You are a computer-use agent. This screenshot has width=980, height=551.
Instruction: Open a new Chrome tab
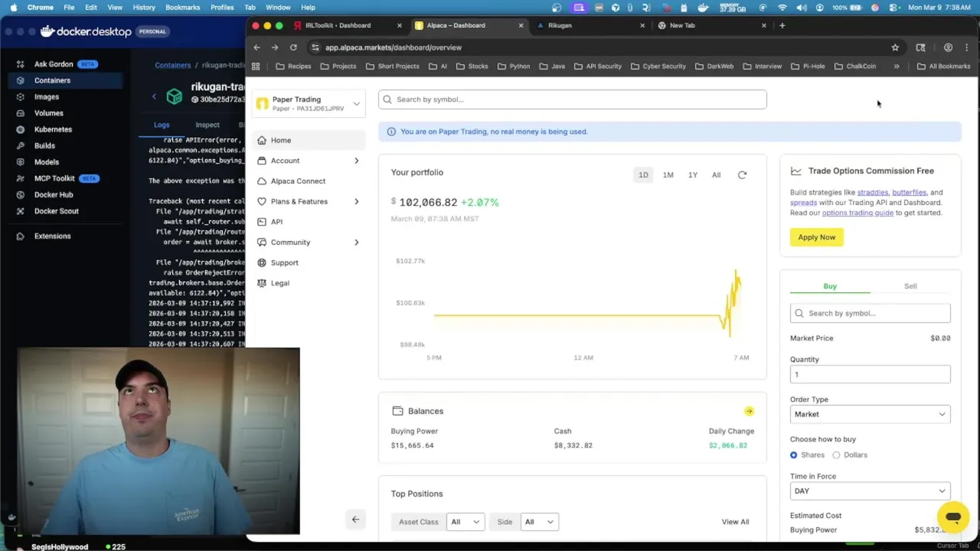tap(782, 25)
